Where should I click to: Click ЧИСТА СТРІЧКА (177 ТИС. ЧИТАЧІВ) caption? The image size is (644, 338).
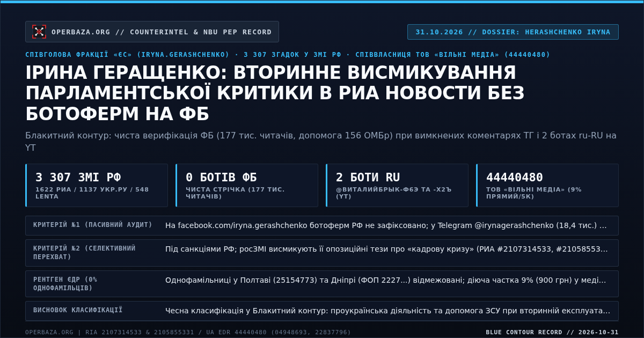(x=235, y=193)
